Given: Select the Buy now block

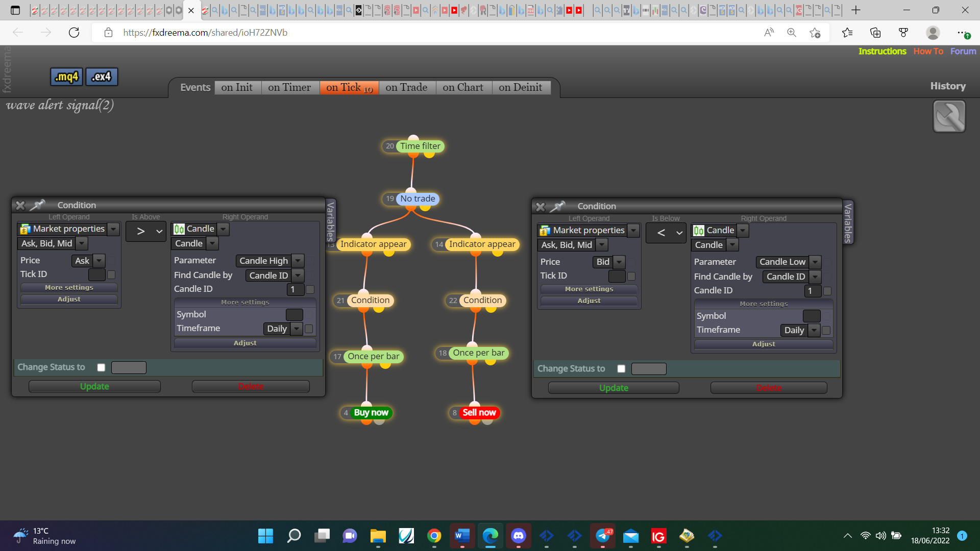Looking at the screenshot, I should pos(371,413).
